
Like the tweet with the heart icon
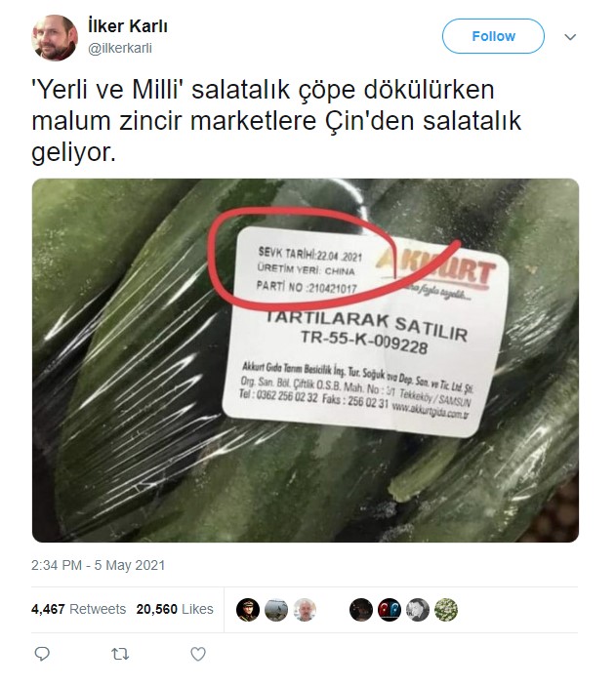click(x=198, y=654)
